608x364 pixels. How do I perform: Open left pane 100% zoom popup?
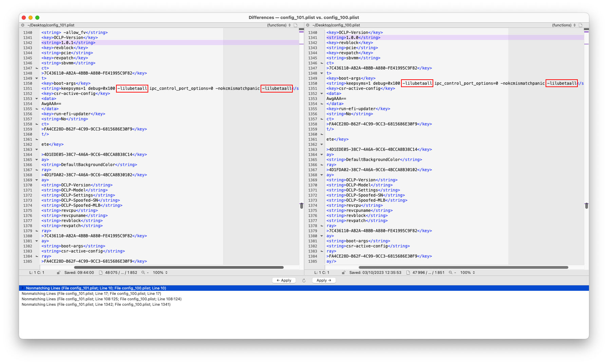click(x=160, y=272)
